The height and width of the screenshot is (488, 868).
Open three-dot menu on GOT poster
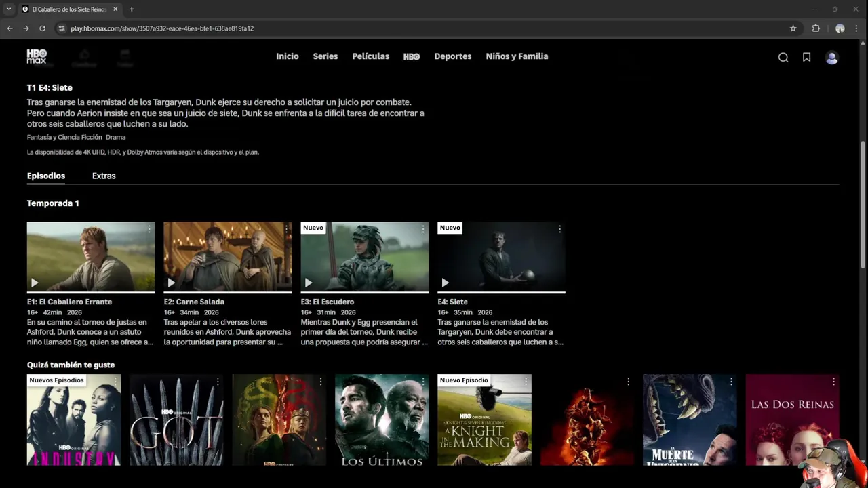(x=218, y=382)
